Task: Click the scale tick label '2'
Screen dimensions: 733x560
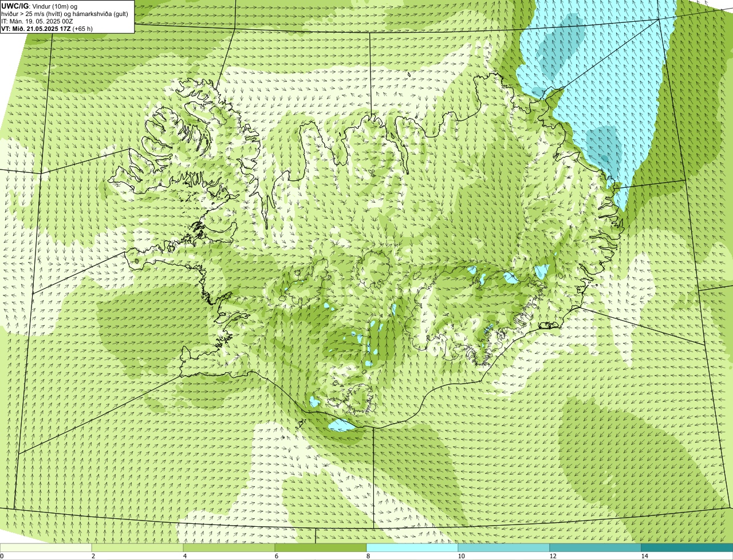Action: pos(93,556)
